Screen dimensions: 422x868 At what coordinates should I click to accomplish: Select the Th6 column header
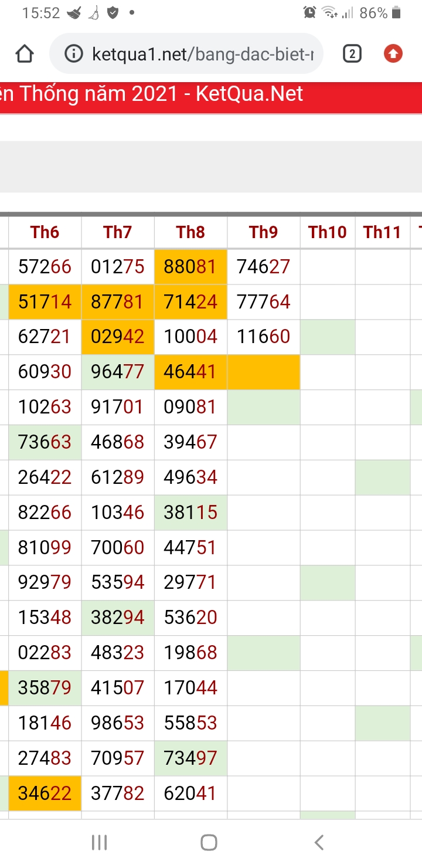[45, 232]
